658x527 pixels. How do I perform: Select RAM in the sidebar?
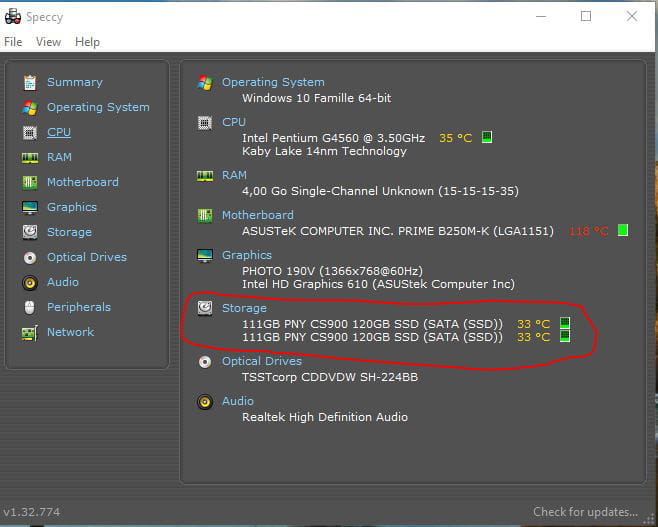click(x=59, y=157)
